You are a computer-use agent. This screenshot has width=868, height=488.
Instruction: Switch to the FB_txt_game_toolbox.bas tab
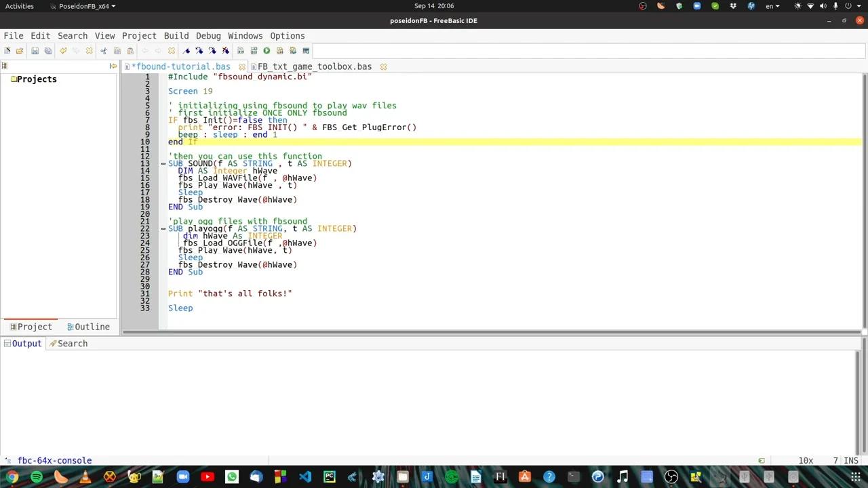pos(314,66)
